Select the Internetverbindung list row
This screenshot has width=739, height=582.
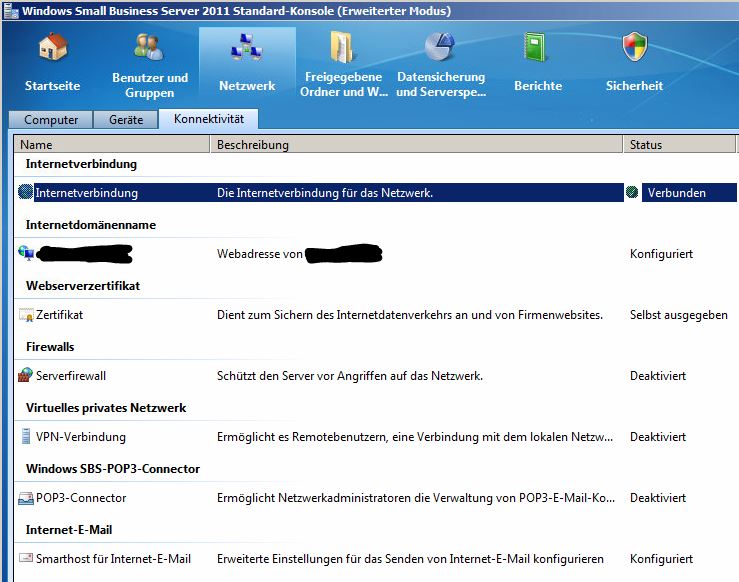coord(375,192)
